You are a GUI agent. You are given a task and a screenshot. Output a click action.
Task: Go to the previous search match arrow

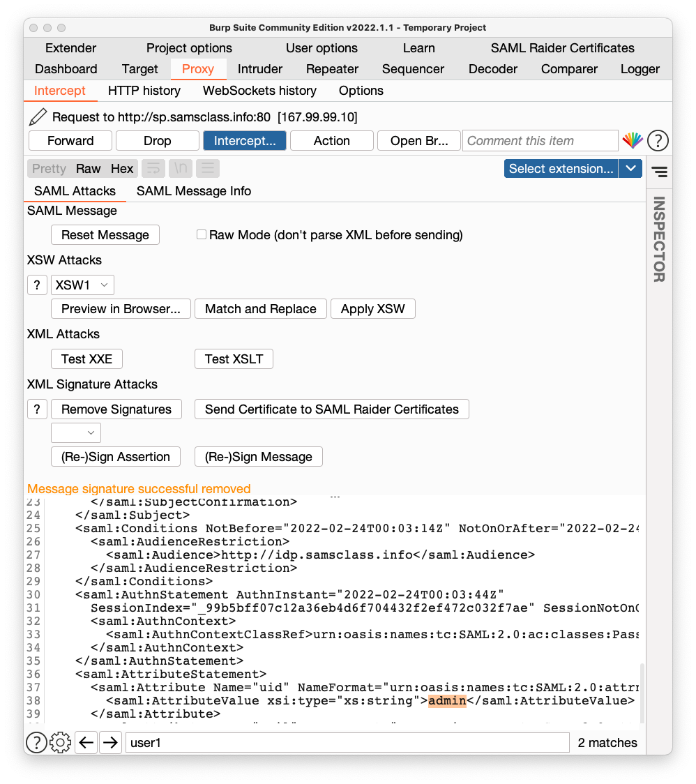86,743
